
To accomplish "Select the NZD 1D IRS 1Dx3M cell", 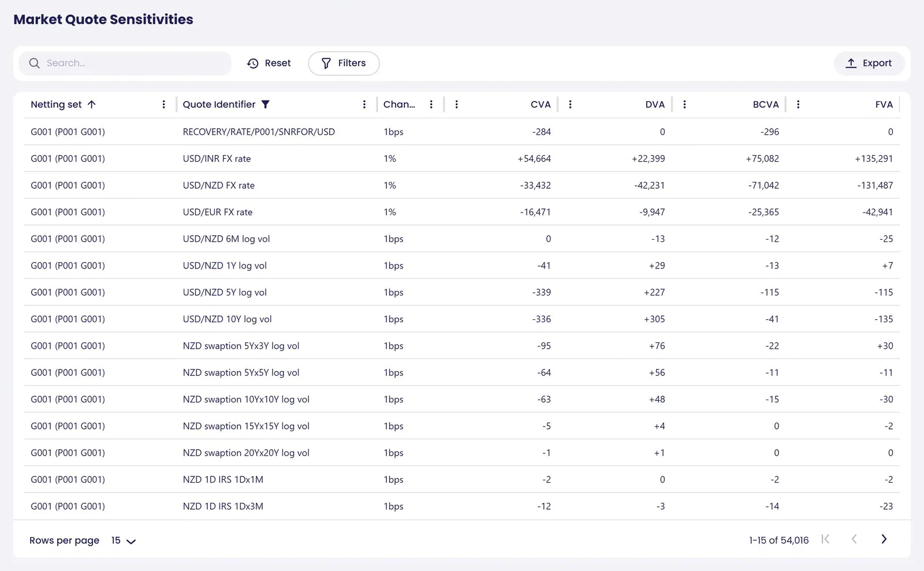I will pos(223,506).
